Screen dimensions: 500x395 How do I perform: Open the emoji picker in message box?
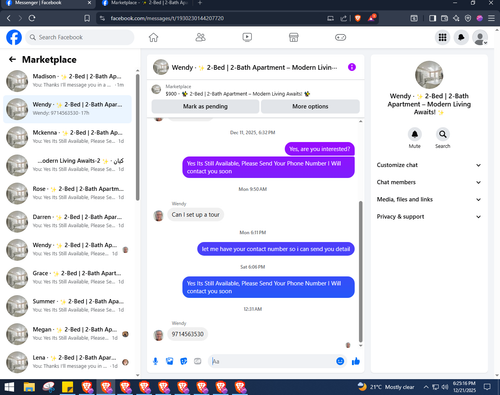coord(340,361)
